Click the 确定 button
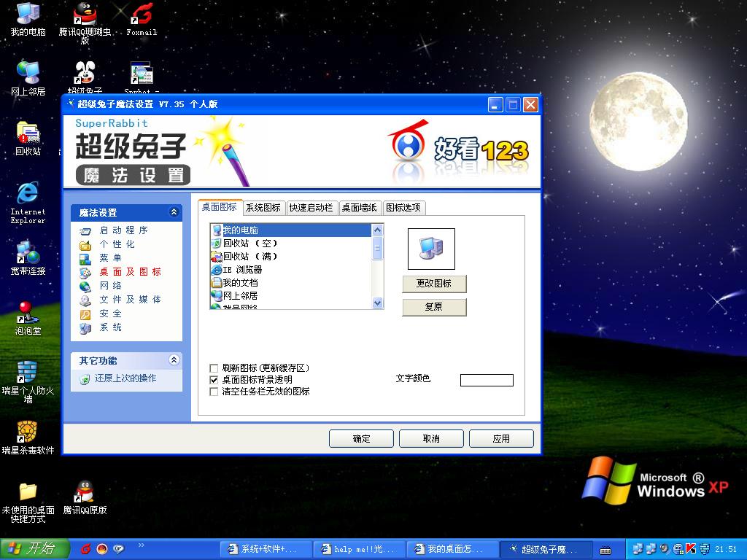Screen dimensions: 747x560 361,438
